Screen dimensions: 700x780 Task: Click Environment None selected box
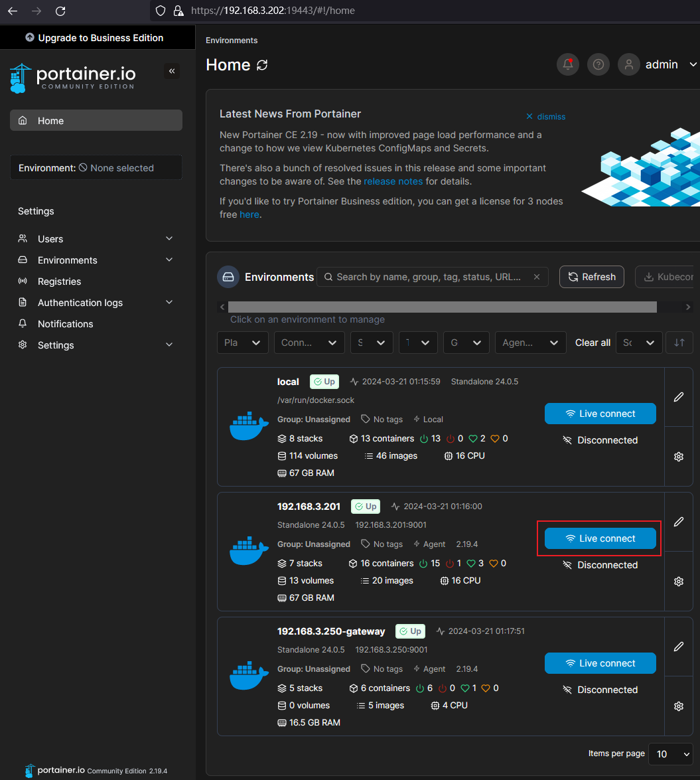96,168
